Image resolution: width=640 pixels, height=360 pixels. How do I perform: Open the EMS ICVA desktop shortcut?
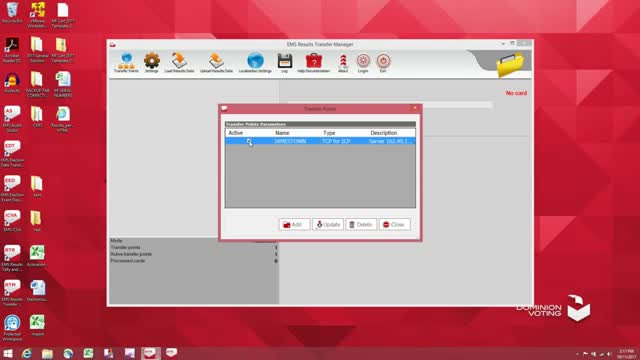pyautogui.click(x=12, y=221)
